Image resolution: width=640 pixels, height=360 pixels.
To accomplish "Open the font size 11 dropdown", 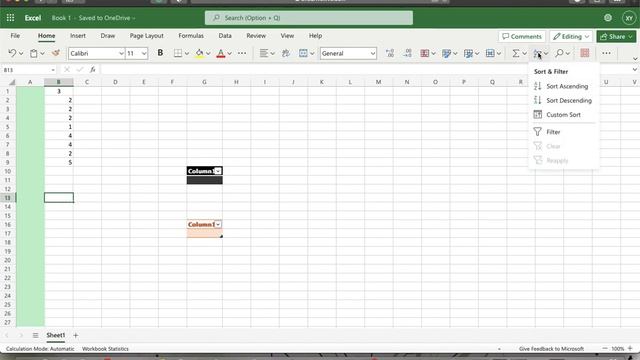I will click(x=144, y=53).
